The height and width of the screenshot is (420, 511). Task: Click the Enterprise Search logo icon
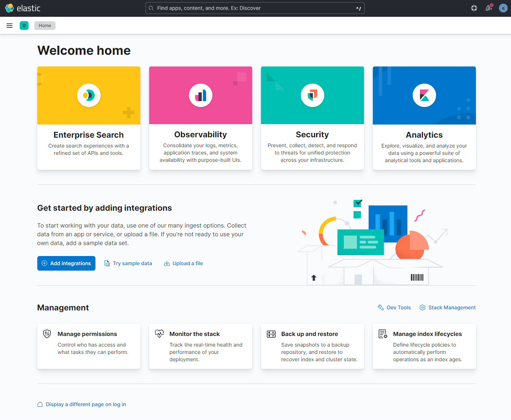(x=89, y=95)
